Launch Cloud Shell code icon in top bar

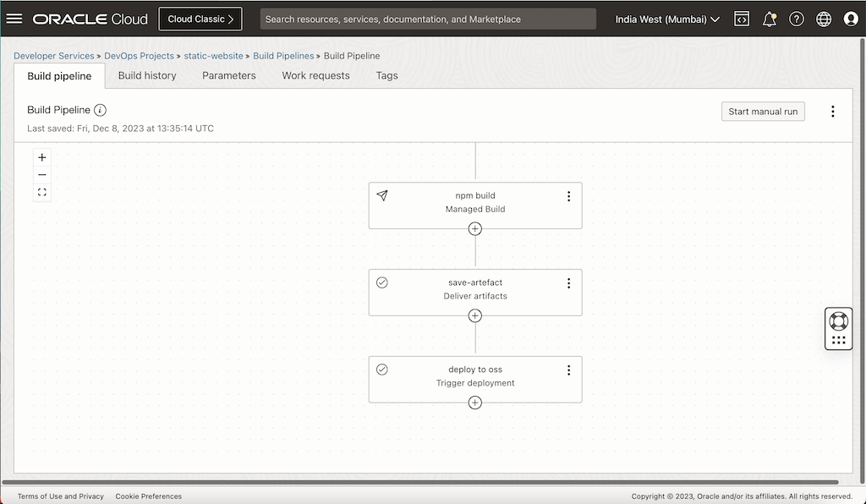[x=742, y=19]
